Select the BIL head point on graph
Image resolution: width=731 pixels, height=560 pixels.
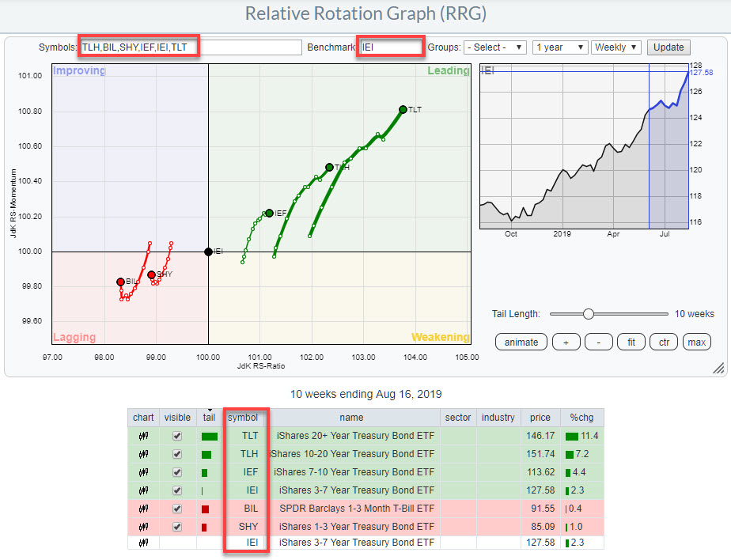pos(120,282)
